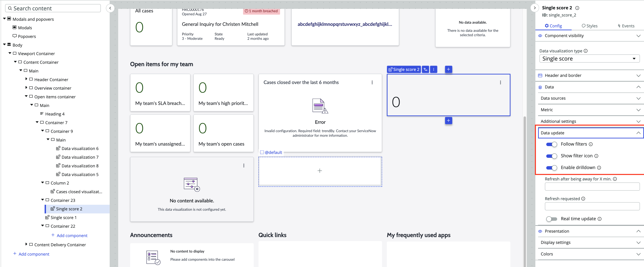Collapse the right configuration panel
This screenshot has width=644, height=267.
(535, 8)
